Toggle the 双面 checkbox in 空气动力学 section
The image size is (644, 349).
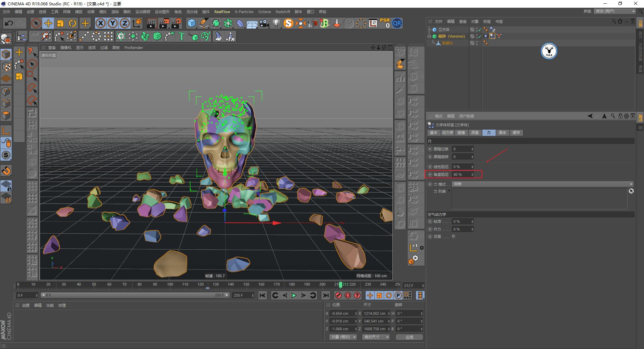[x=453, y=236]
